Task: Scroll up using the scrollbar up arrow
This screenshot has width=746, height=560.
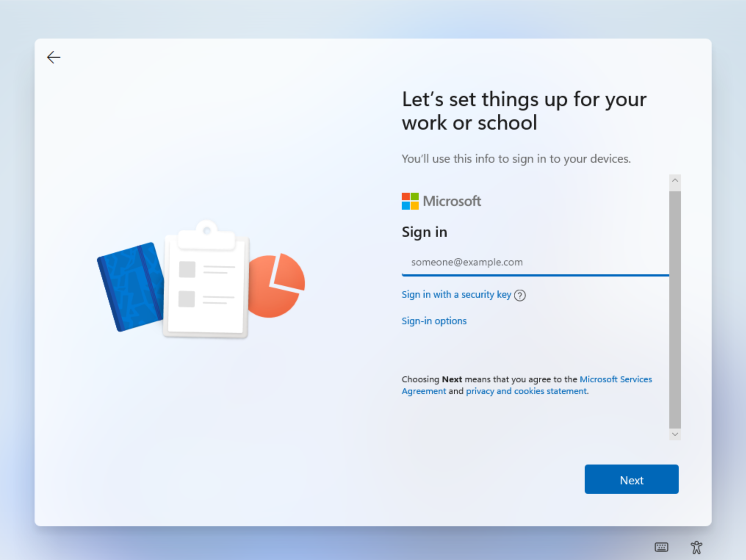Action: click(675, 180)
